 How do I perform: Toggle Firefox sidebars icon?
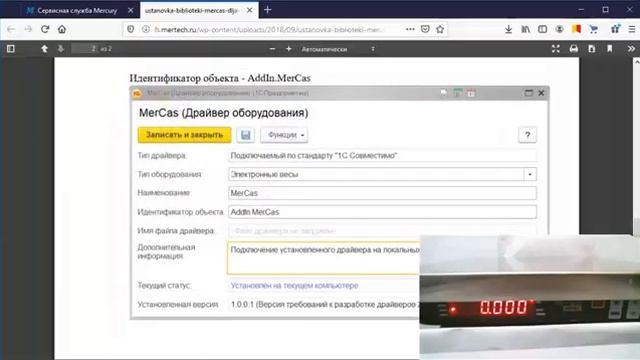coord(542,29)
